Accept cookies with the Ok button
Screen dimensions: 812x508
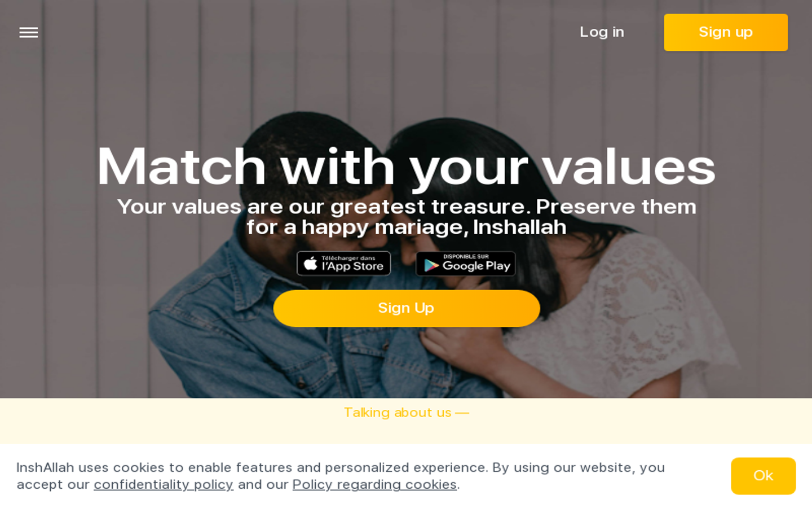pos(764,476)
